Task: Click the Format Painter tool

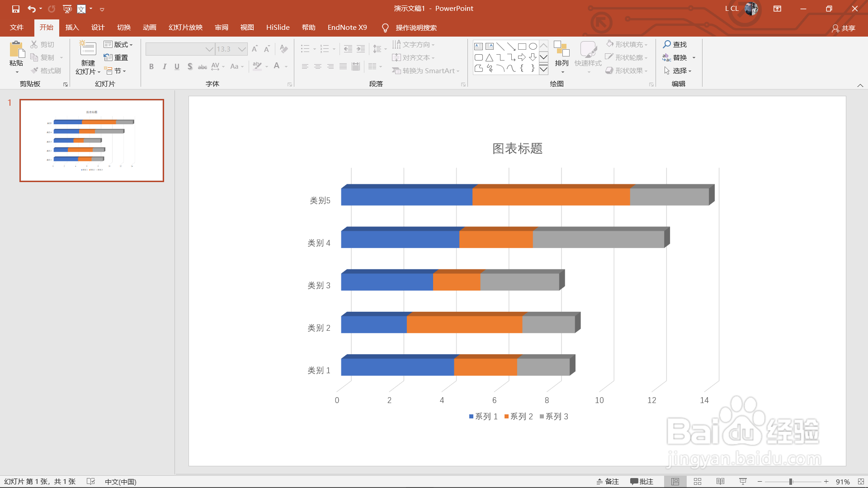Action: (46, 70)
